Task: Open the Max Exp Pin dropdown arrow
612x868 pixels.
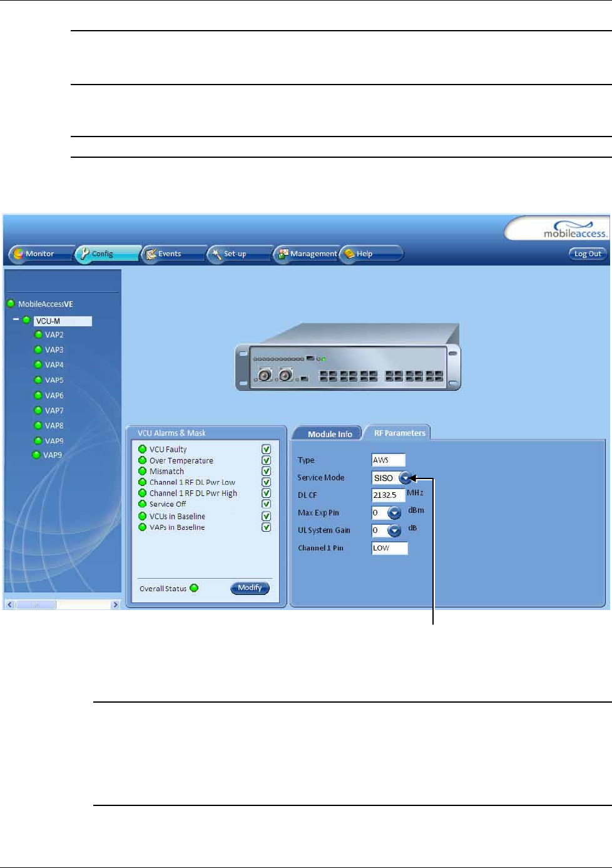Action: click(394, 513)
